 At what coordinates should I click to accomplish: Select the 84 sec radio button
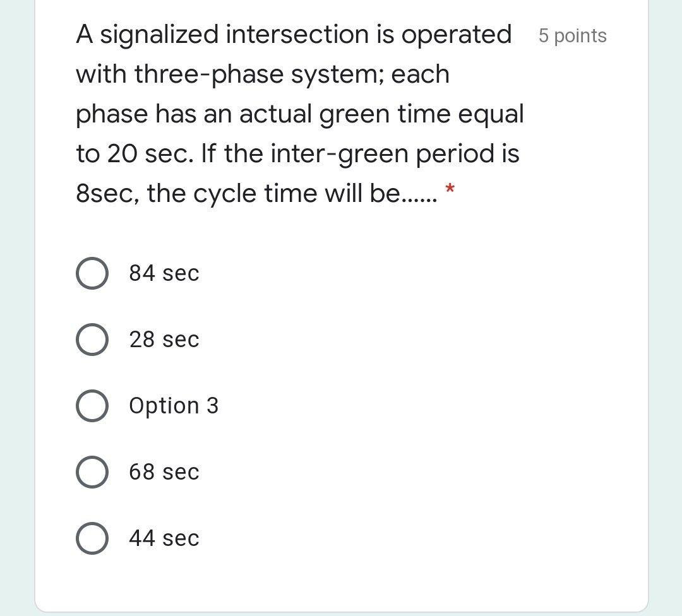tap(92, 273)
